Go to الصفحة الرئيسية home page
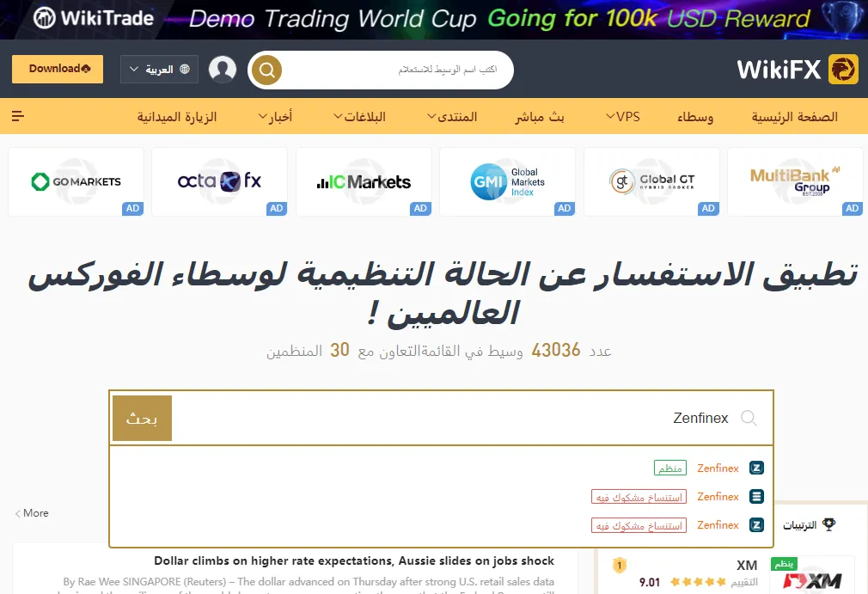868x594 pixels. pyautogui.click(x=794, y=116)
